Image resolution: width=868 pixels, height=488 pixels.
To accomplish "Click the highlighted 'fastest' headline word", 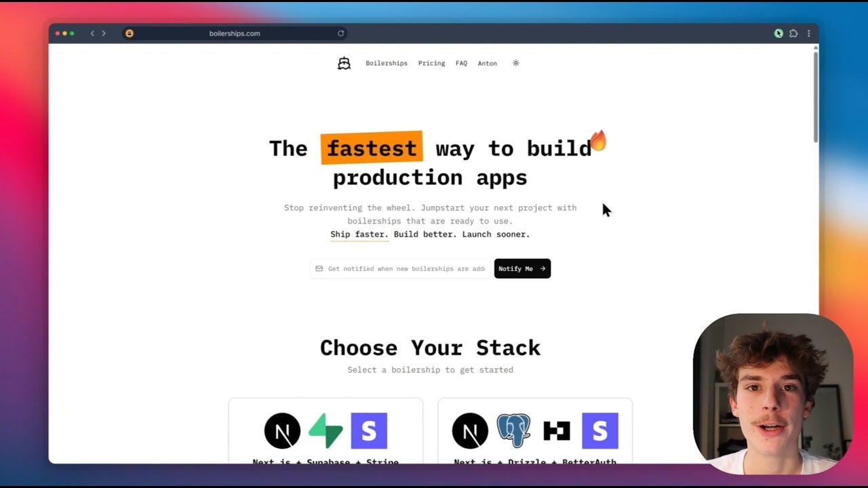I will (x=372, y=148).
